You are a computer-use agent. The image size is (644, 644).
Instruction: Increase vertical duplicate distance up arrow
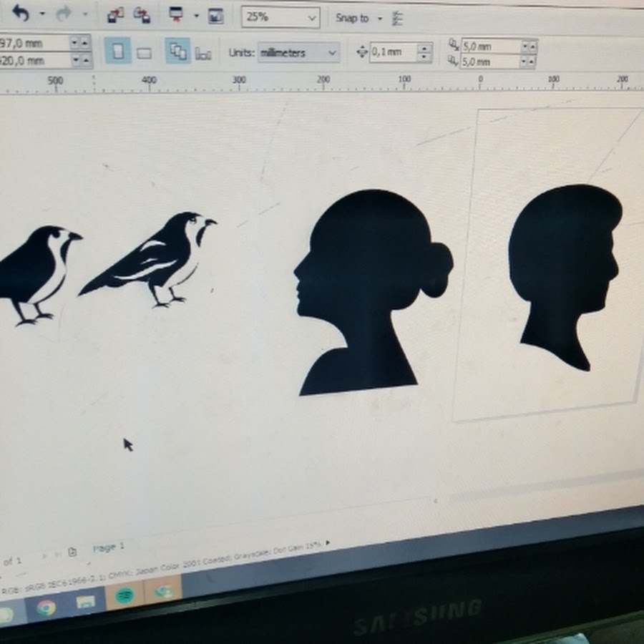click(x=532, y=62)
